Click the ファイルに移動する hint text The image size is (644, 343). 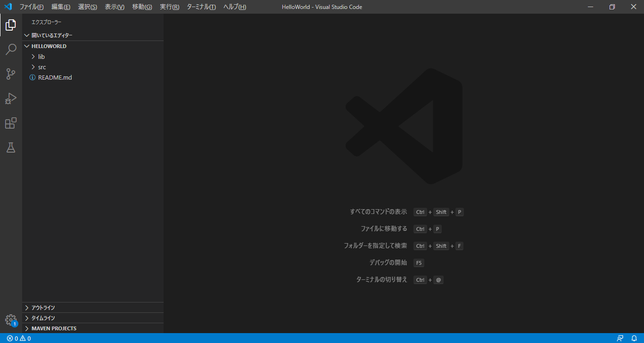pos(384,229)
